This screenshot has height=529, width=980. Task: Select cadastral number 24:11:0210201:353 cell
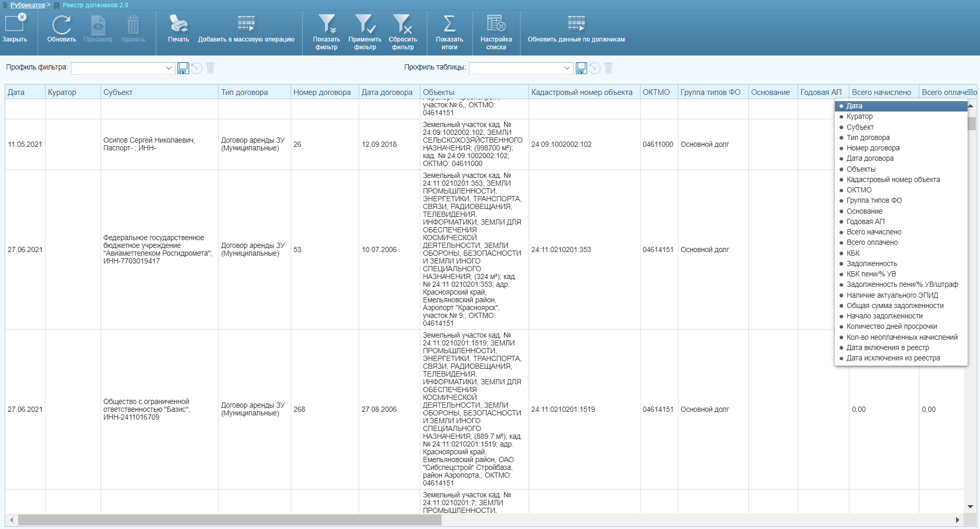coord(585,249)
